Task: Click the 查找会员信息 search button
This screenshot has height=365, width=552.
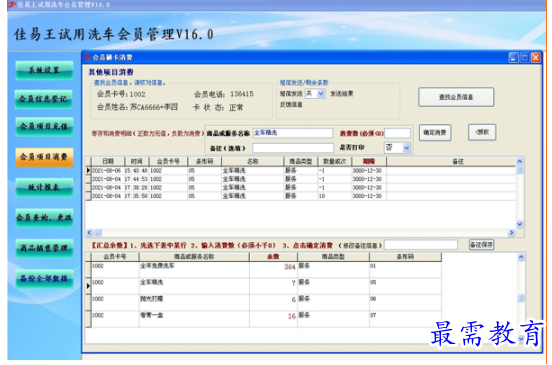Action: tap(456, 97)
